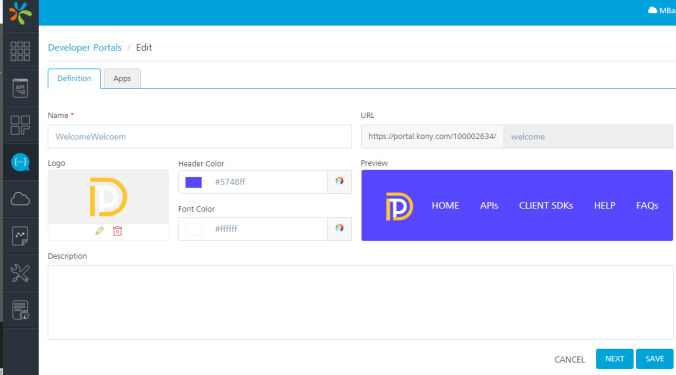Viewport: 676px width, 375px height.
Task: Open the wrench and screwdriver settings icon
Action: [20, 273]
